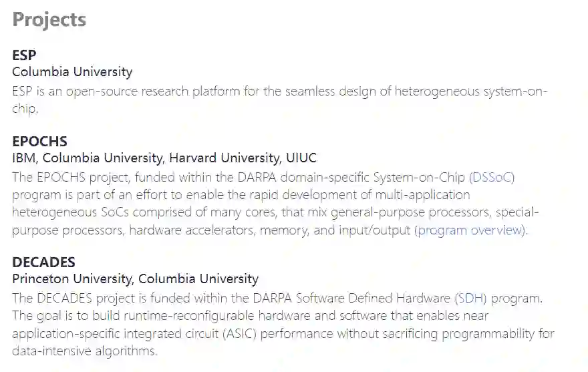Follow the program overview link
This screenshot has width=588, height=372.
tap(469, 230)
